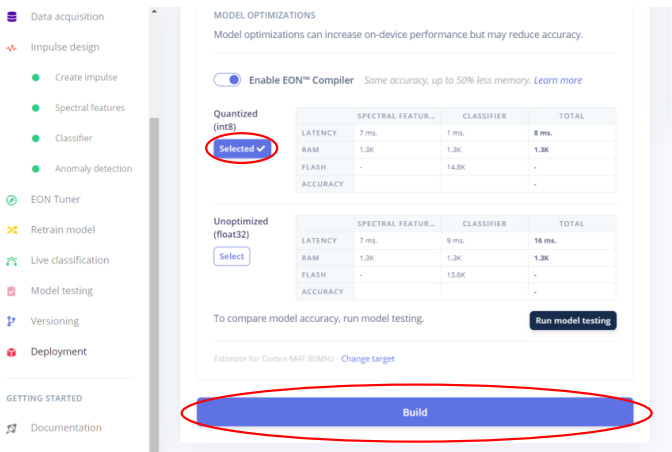Toggle the Enable EON Compiler switch
Screen dimensions: 672x452
[x=227, y=80]
